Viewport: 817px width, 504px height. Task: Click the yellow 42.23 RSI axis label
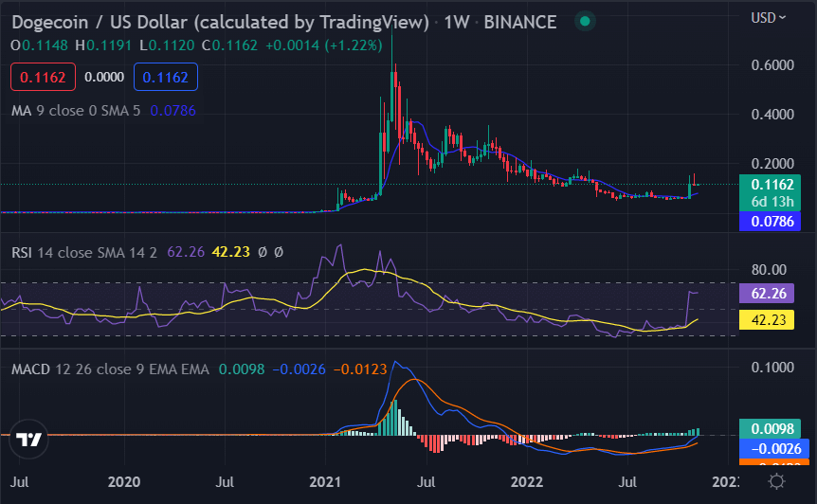[767, 319]
